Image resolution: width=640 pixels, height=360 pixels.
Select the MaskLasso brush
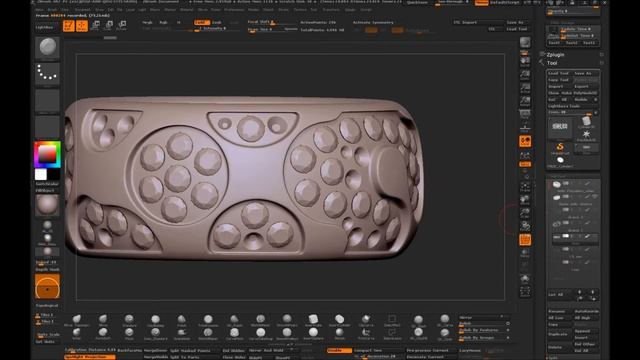click(392, 334)
